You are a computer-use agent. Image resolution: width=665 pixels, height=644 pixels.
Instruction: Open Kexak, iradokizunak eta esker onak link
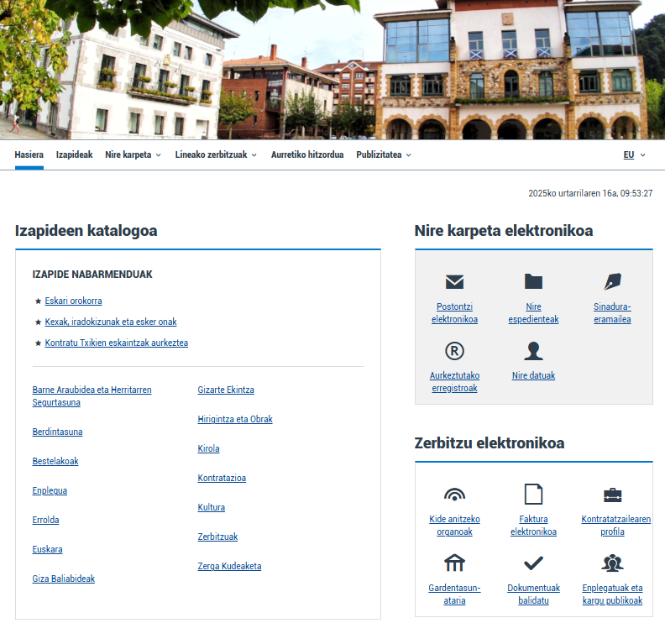coord(111,322)
